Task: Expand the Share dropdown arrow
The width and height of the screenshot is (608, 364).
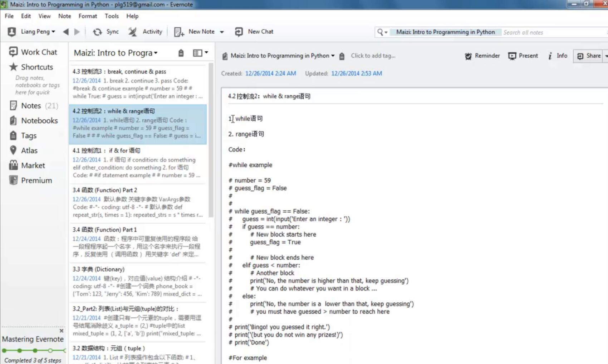Action: tap(606, 56)
